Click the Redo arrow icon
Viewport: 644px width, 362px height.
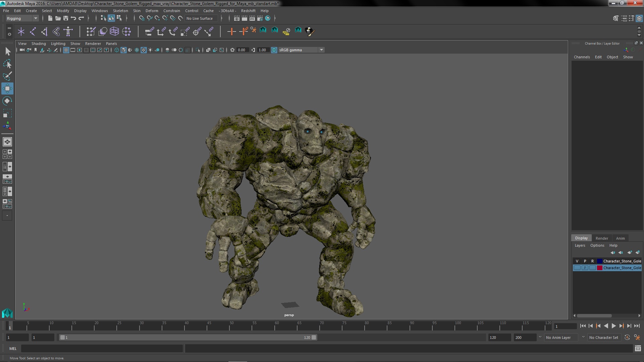coord(81,18)
